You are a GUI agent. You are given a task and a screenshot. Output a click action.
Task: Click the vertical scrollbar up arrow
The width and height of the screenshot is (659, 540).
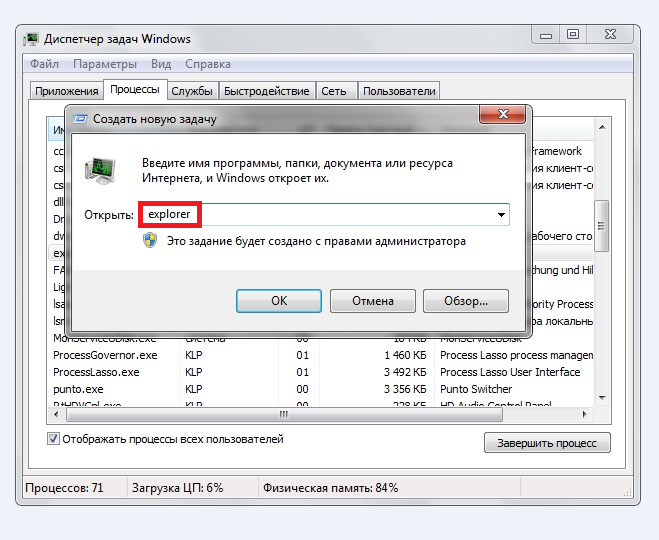pos(602,127)
